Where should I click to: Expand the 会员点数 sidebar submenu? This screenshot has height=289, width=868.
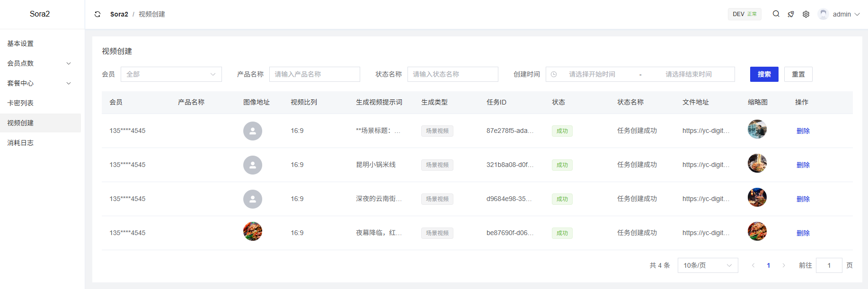(40, 63)
